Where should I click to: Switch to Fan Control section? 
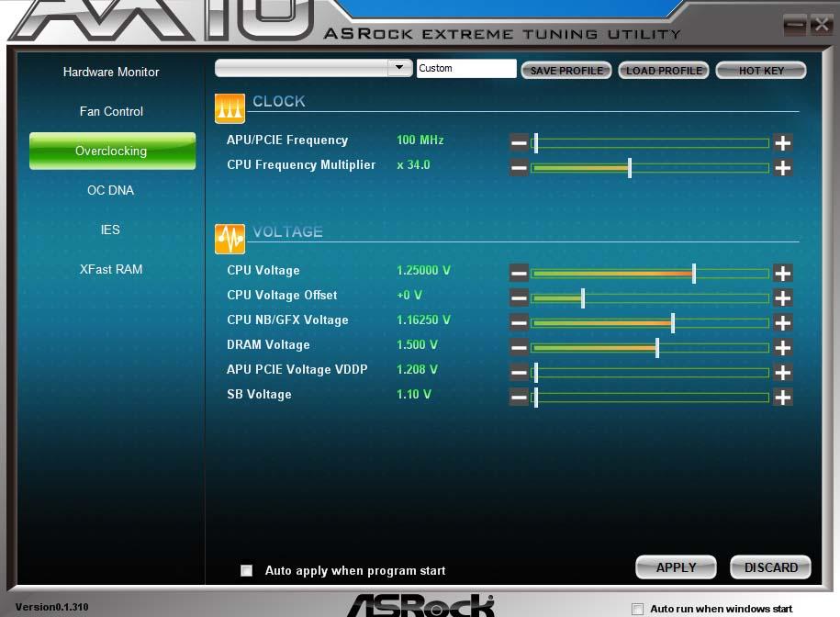[111, 111]
